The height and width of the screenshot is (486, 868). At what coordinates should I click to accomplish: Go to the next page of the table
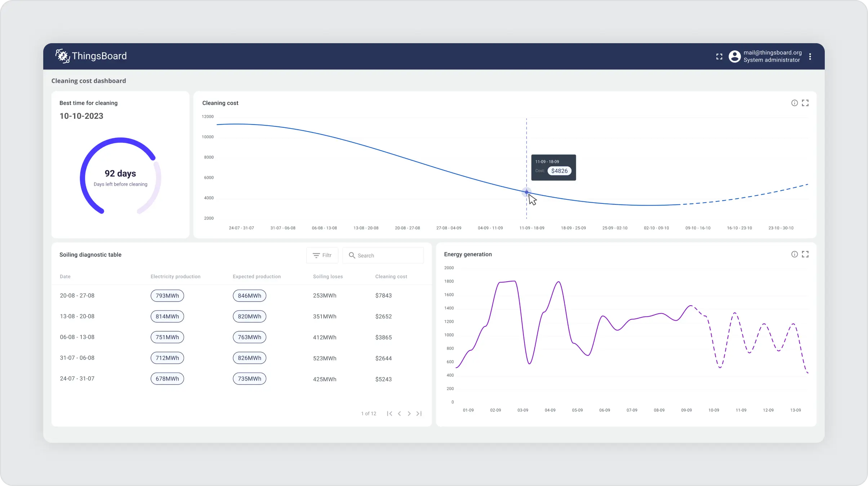click(409, 413)
